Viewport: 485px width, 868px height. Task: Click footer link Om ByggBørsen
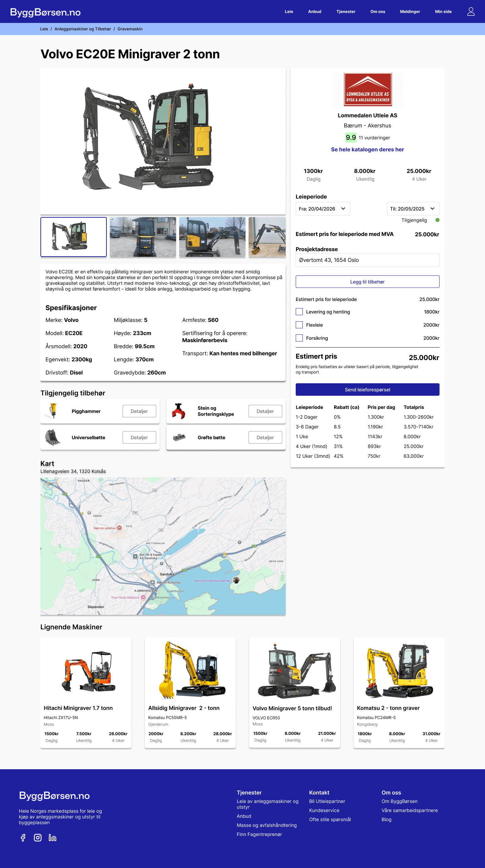point(399,801)
